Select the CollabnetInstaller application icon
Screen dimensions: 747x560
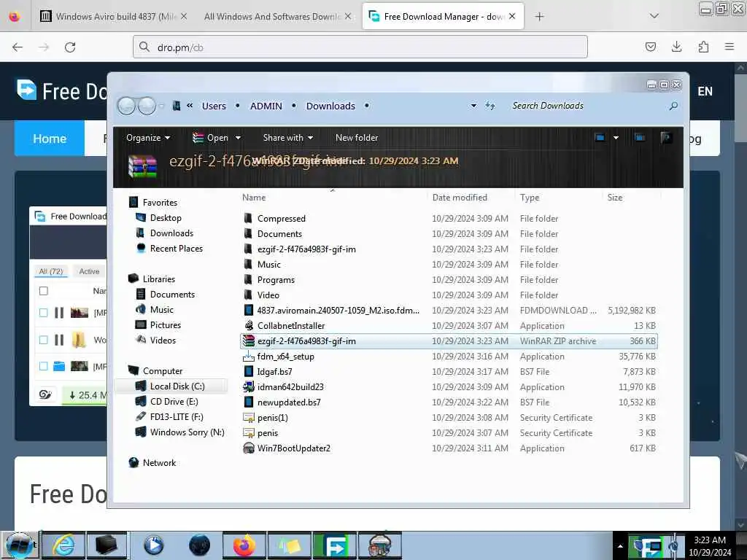point(248,325)
